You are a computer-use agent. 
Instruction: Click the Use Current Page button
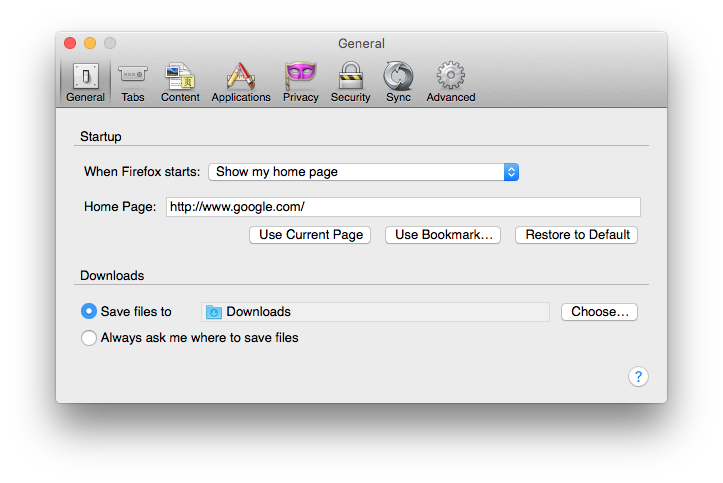[310, 235]
